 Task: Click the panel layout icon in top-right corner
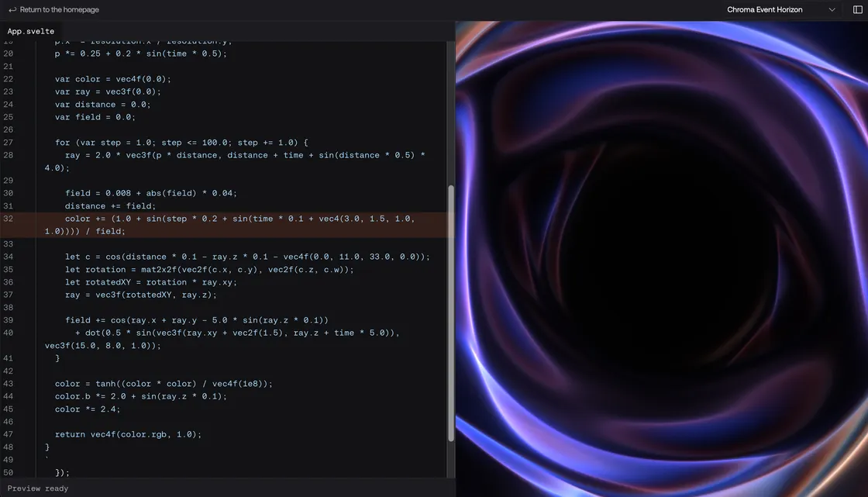coord(857,9)
